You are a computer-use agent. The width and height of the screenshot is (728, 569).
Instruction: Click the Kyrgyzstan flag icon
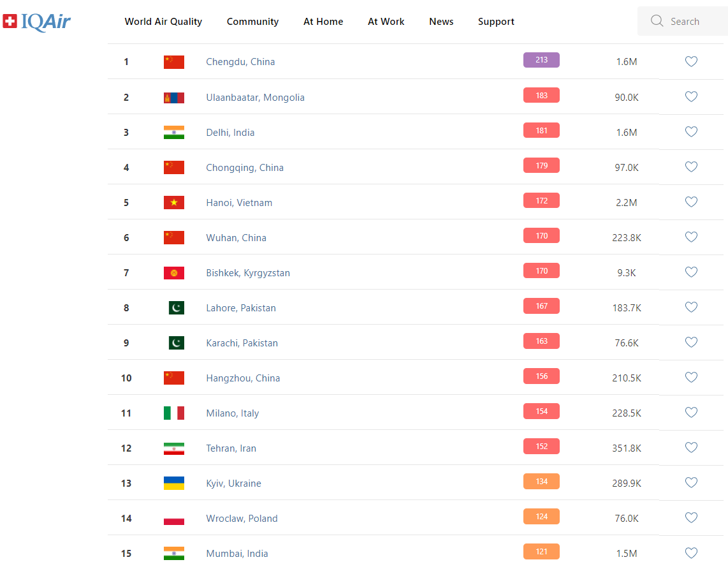click(x=174, y=273)
